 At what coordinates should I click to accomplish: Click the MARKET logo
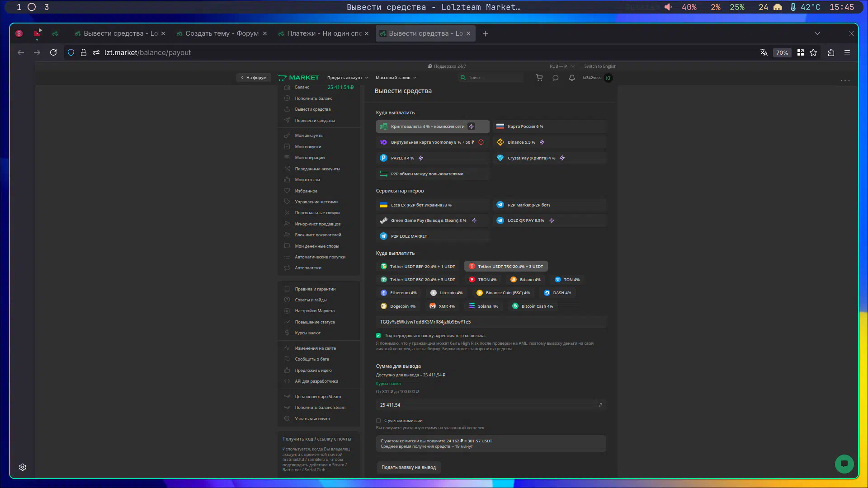click(298, 78)
